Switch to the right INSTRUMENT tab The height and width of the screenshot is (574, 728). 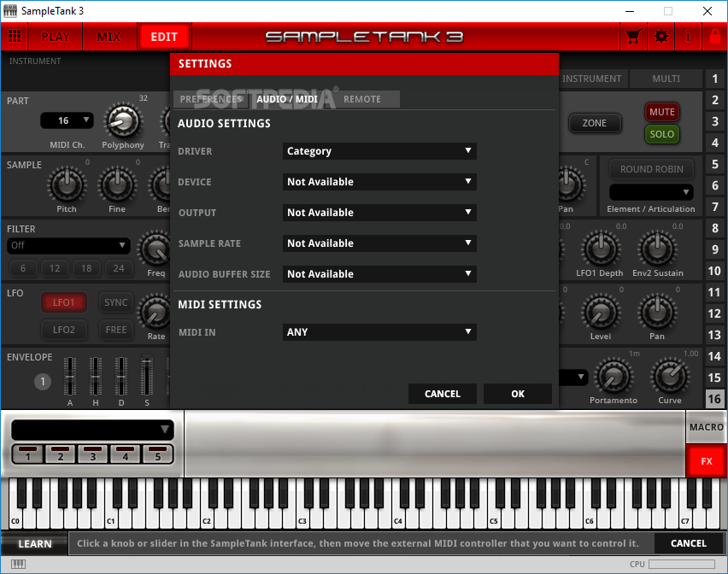click(x=591, y=79)
